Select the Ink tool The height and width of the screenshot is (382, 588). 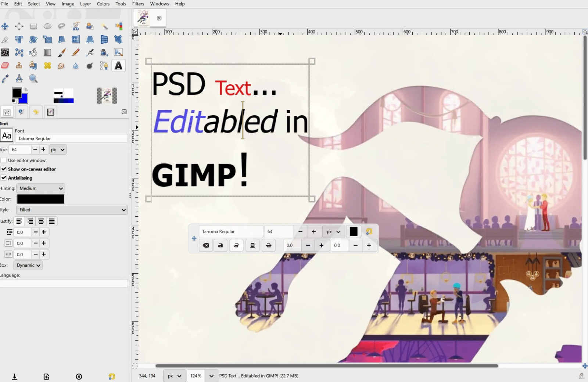tap(104, 53)
